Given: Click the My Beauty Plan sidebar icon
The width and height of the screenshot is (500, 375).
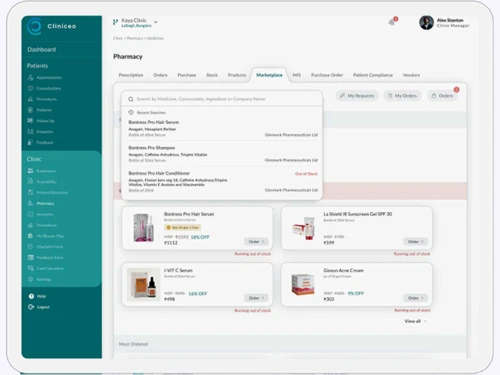Looking at the screenshot, I should 30,236.
